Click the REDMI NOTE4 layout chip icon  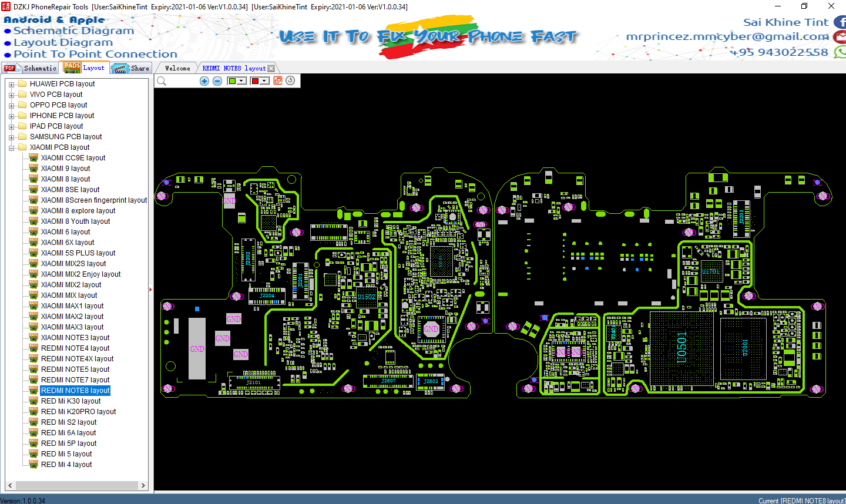[33, 348]
